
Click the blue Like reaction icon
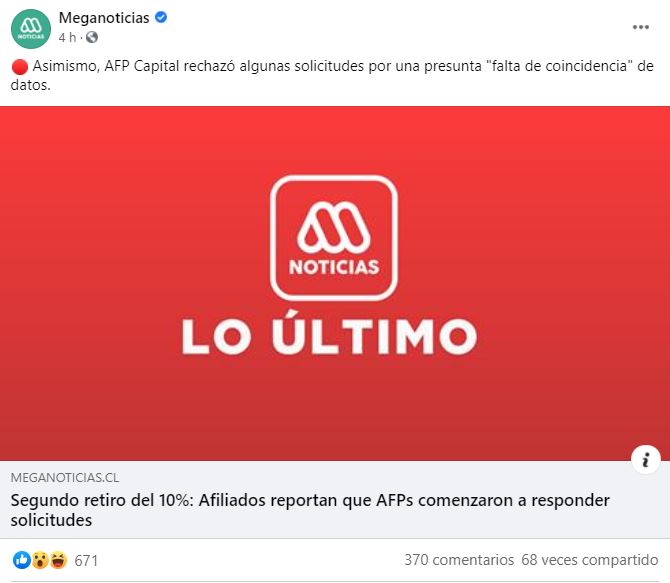tap(21, 559)
